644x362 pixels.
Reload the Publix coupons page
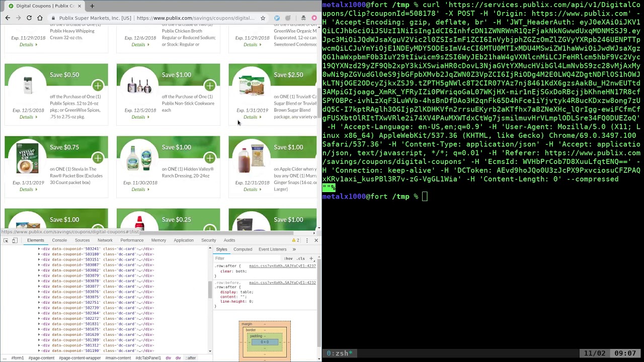coord(29,18)
